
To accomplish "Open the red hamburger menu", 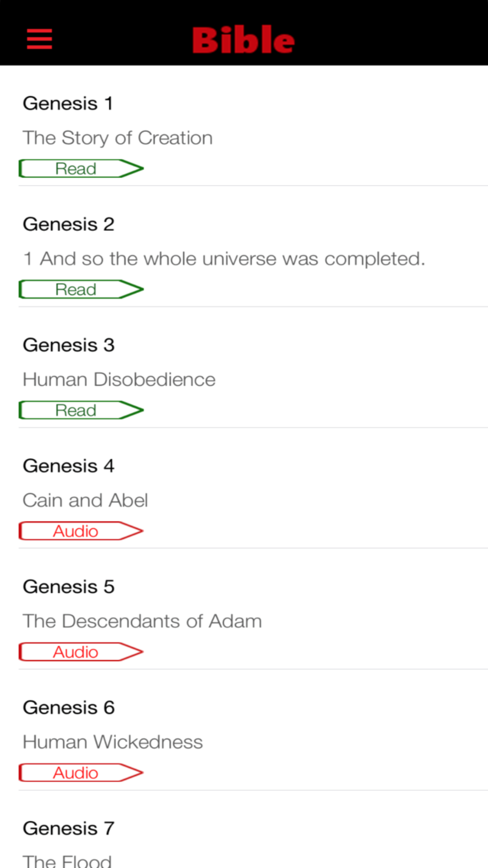I will (x=39, y=39).
